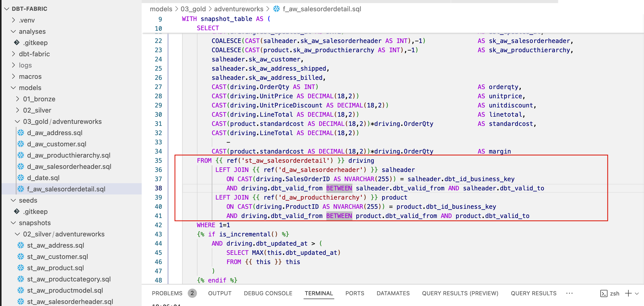
Task: Click snowflake icon of st_aw_product.sql
Action: tap(21, 268)
